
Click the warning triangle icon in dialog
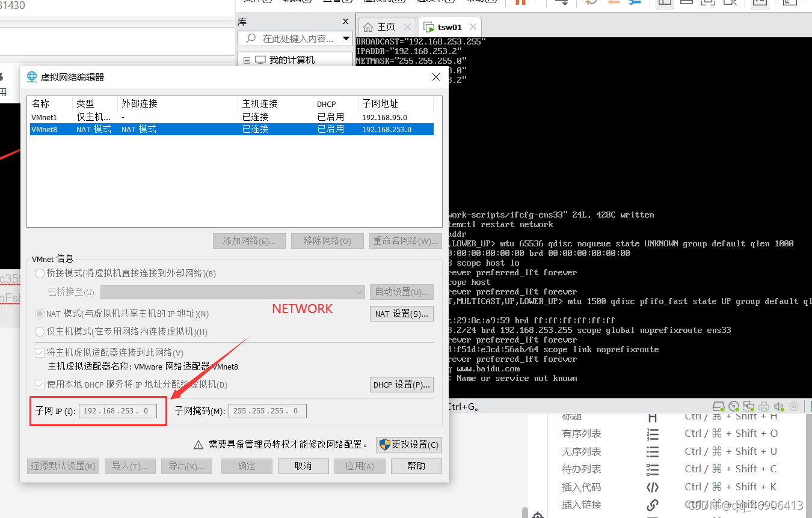pos(198,445)
